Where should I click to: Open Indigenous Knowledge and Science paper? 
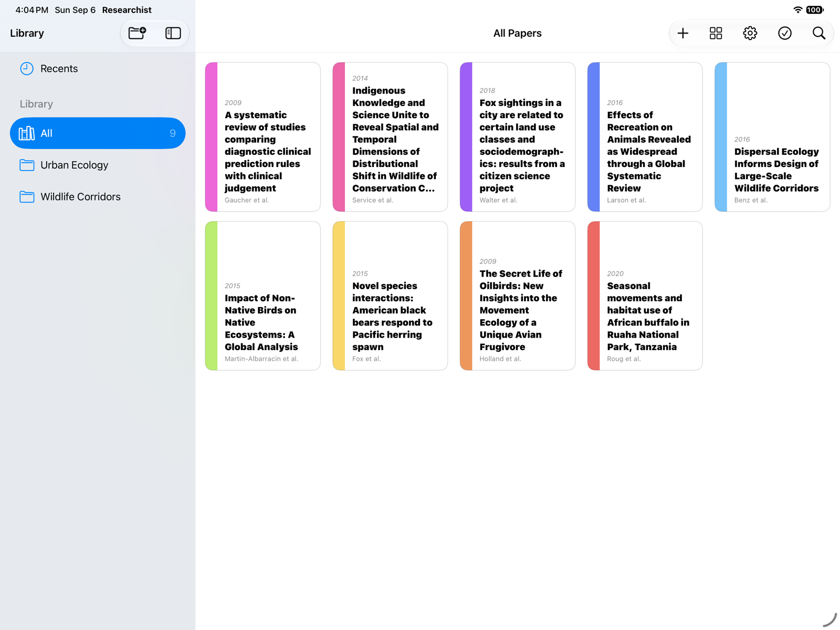(390, 137)
